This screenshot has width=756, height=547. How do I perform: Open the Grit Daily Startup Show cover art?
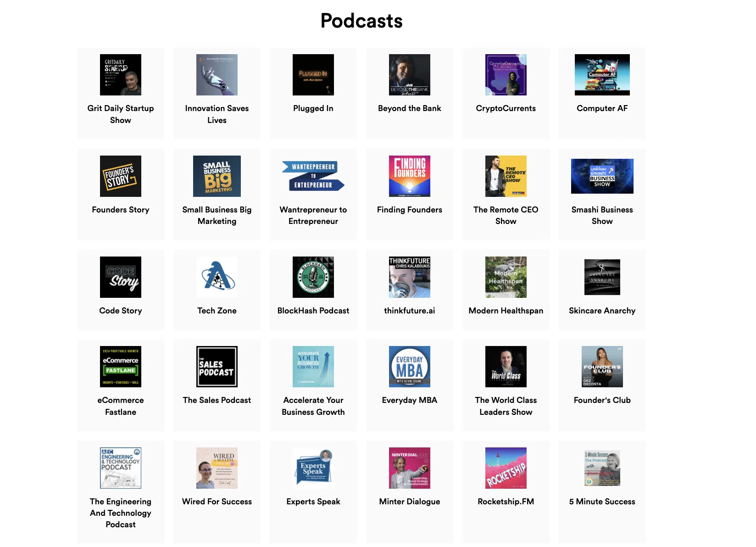click(x=120, y=75)
